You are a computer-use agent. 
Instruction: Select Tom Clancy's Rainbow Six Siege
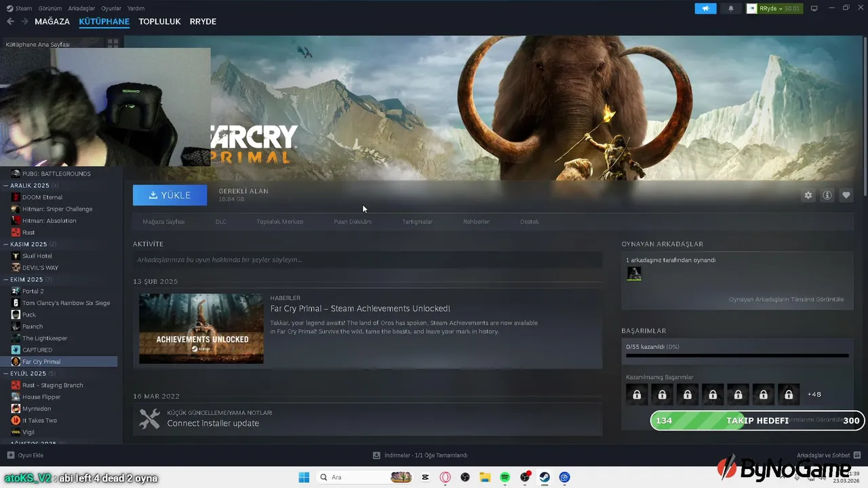(x=66, y=303)
